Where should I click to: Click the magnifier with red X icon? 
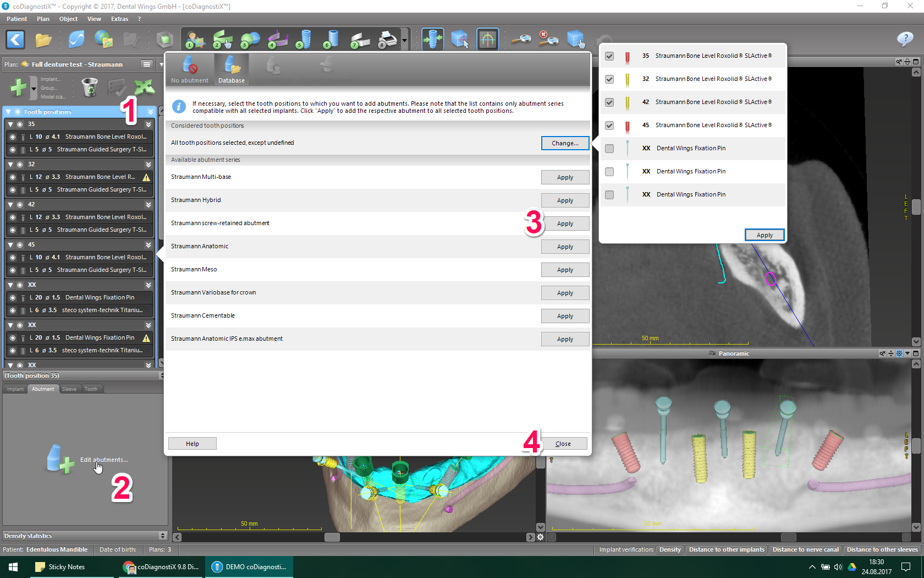pyautogui.click(x=547, y=39)
